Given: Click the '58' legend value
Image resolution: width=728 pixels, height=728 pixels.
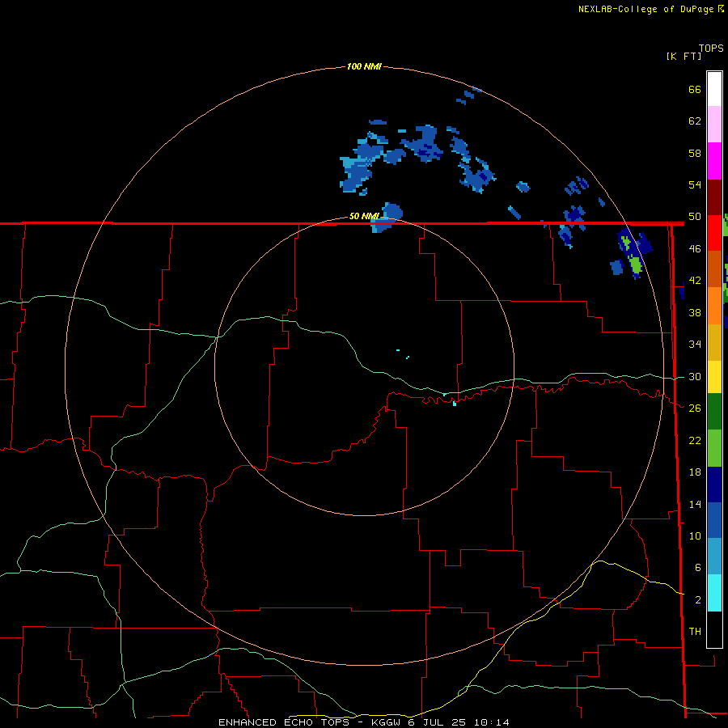Looking at the screenshot, I should click(x=695, y=153).
